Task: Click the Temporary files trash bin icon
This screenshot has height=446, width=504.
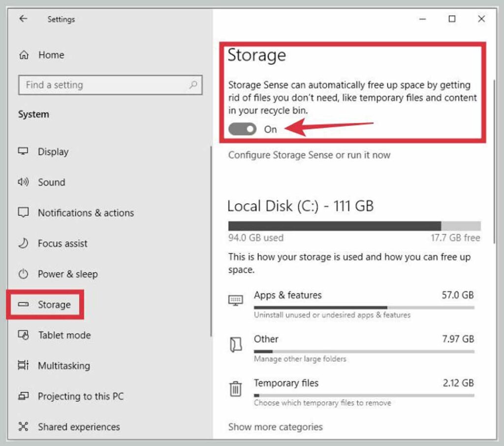Action: [236, 388]
